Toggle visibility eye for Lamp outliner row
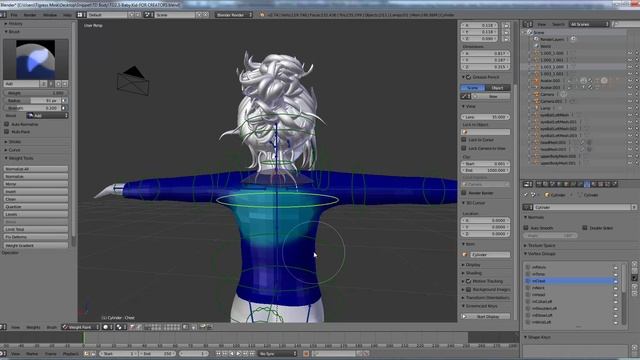Screen dimensions: 640x360 [x=630, y=108]
